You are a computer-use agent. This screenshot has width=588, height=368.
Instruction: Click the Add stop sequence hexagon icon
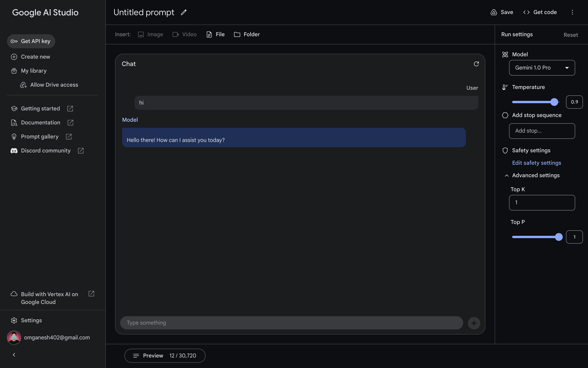pos(505,115)
